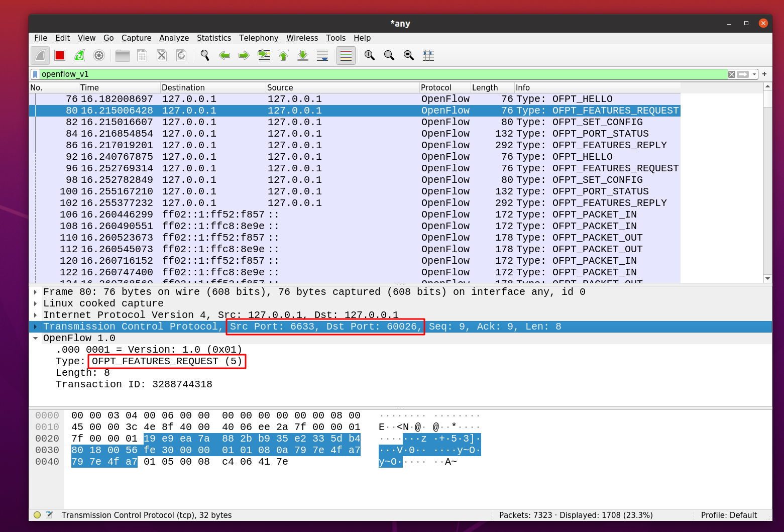This screenshot has height=532, width=784.
Task: Open capture options gear icon
Action: tap(99, 55)
